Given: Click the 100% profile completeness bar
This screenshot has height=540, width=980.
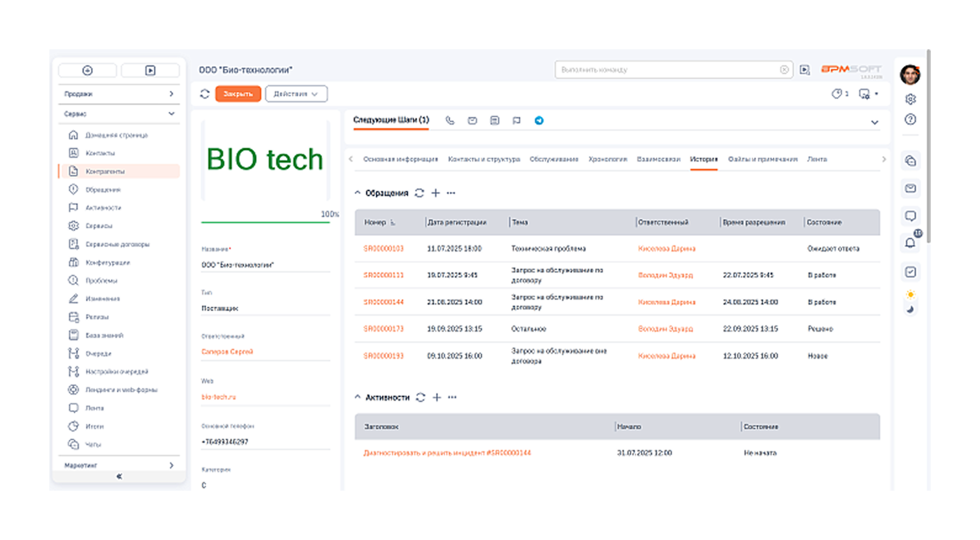Looking at the screenshot, I should coord(266,222).
